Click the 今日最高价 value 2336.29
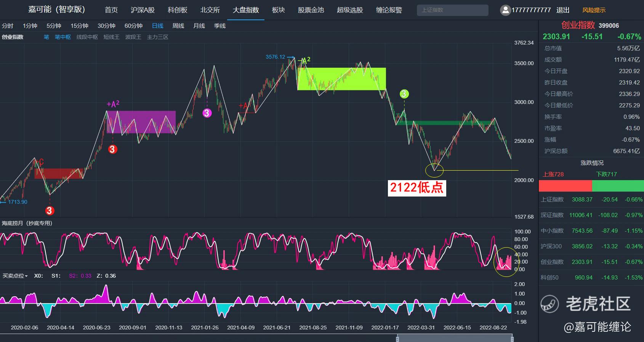Screen dimensions: 644x342 [x=630, y=94]
